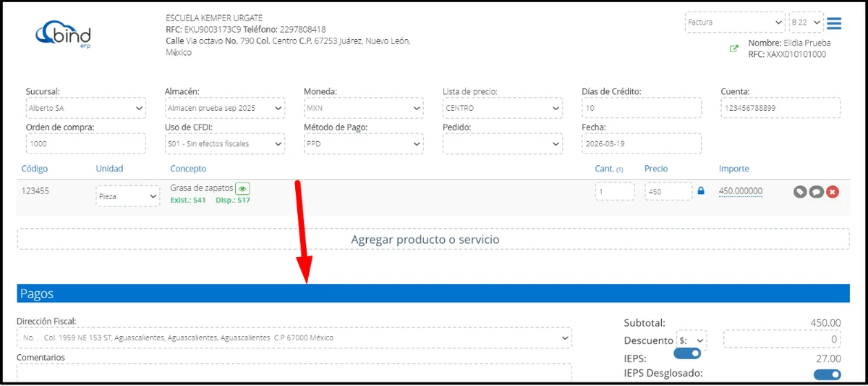Click the IEPS amount 27.00
This screenshot has height=386, width=868.
tap(828, 358)
